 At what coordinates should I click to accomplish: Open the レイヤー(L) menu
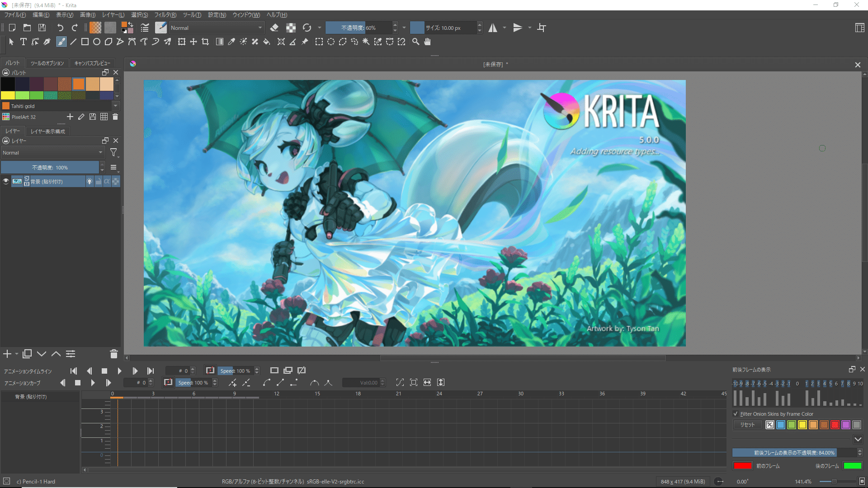click(x=113, y=15)
